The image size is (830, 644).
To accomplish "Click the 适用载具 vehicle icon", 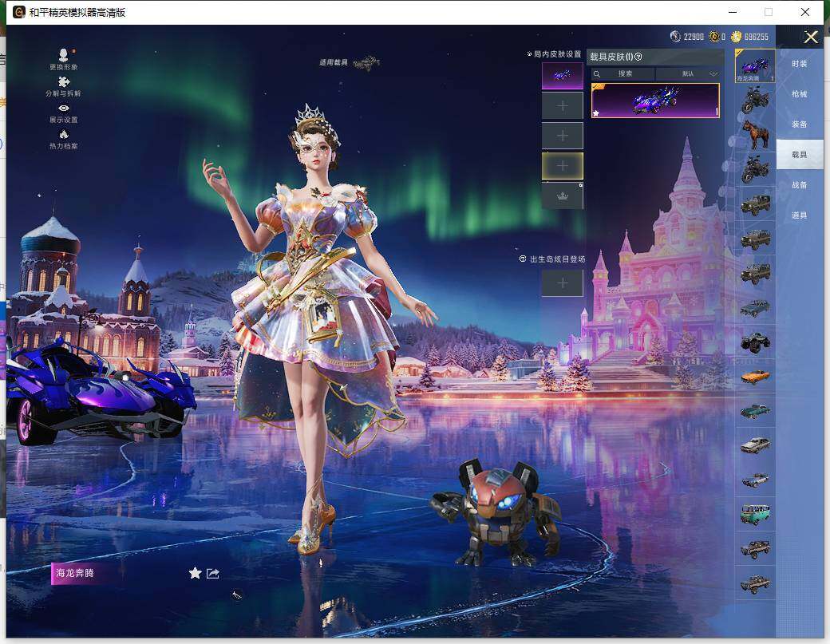I will tap(366, 63).
